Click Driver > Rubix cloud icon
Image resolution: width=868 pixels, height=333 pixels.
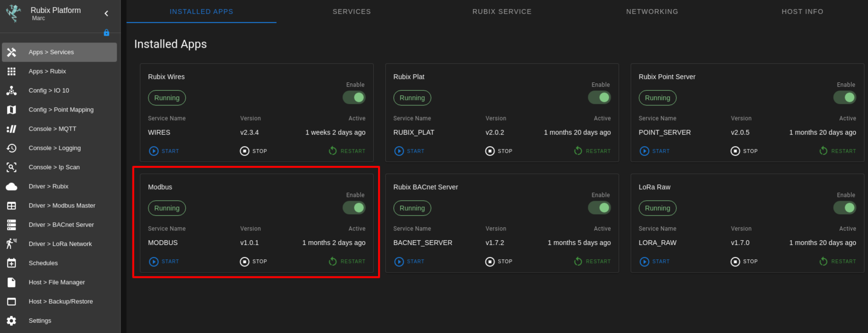click(x=11, y=187)
